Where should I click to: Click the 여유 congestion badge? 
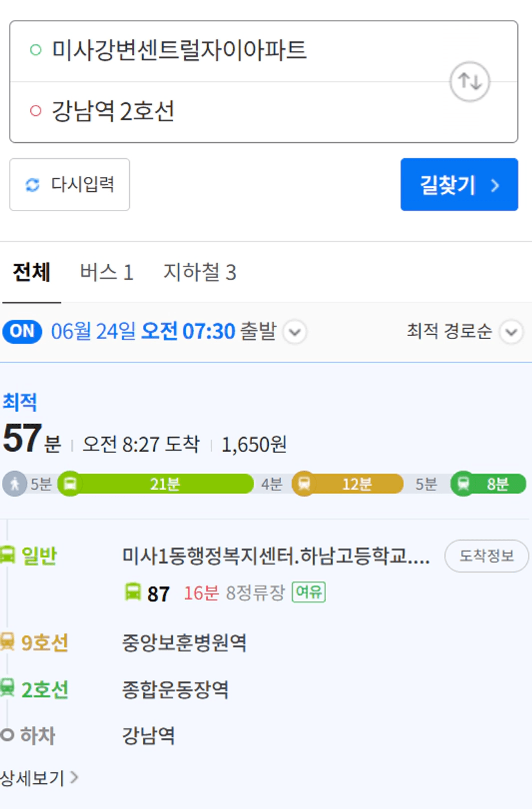click(x=309, y=592)
